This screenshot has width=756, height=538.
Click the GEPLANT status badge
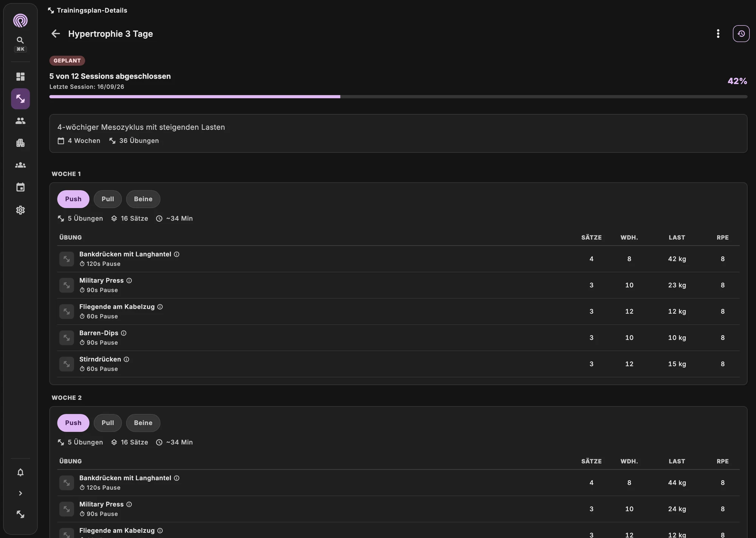click(67, 61)
